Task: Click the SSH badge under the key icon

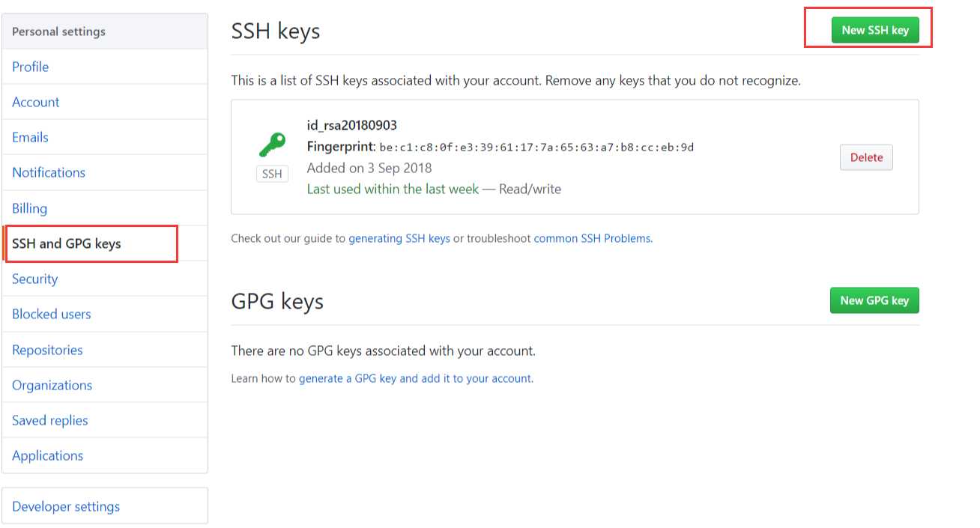Action: point(272,174)
